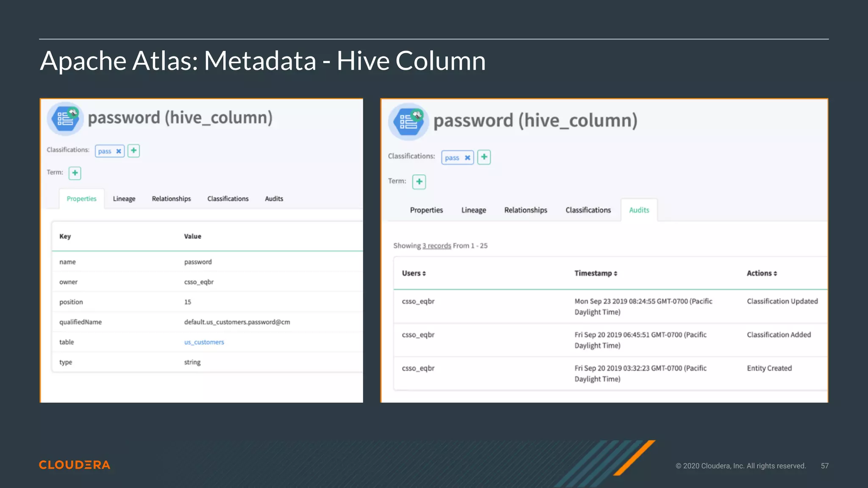
Task: Click csso_eqbr user in Classification Updated row
Action: pos(418,301)
